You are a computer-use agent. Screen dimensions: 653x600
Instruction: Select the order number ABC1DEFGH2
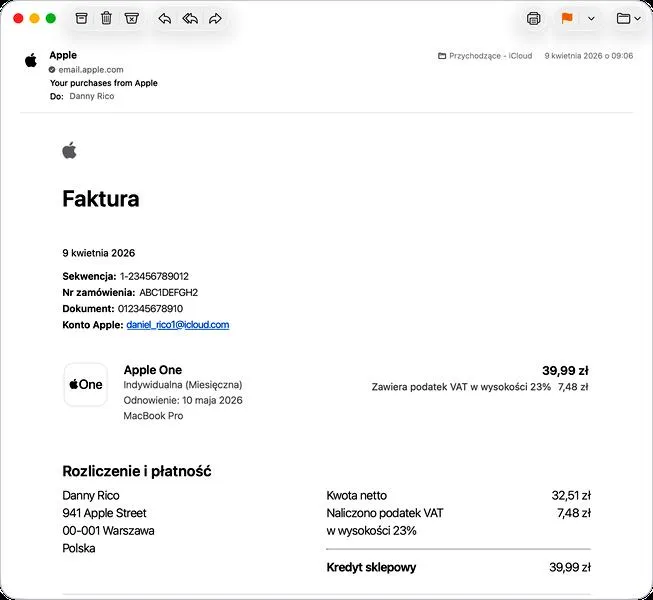169,293
